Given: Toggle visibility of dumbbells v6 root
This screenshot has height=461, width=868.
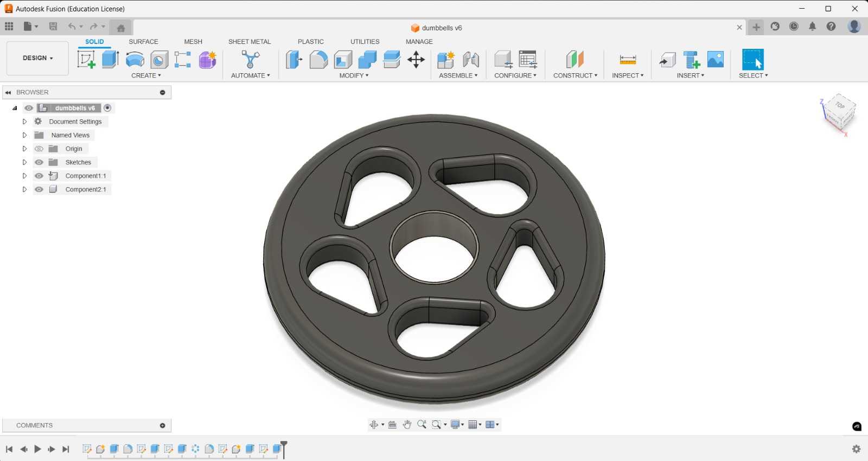Looking at the screenshot, I should 29,108.
